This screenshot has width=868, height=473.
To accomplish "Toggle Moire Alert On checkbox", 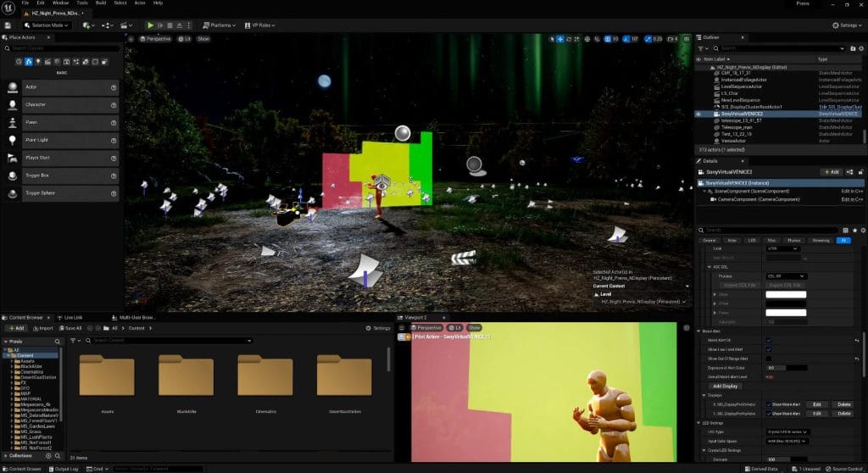I will tap(769, 340).
